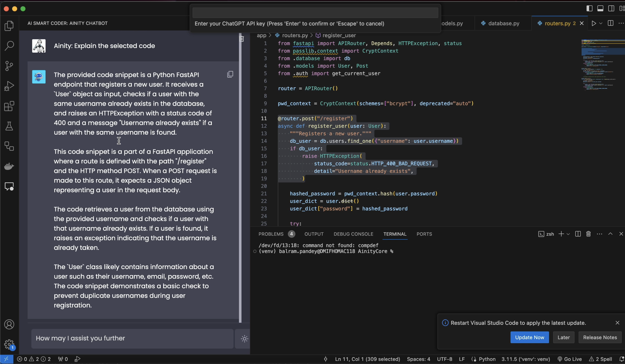Open the Debug Console tab
Image resolution: width=625 pixels, height=364 pixels.
(x=353, y=234)
